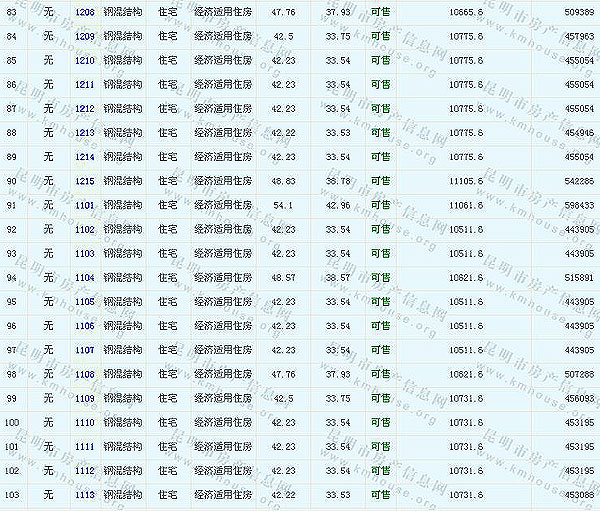Open room 1113 link
Screen dimensions: 600x511
click(x=85, y=494)
